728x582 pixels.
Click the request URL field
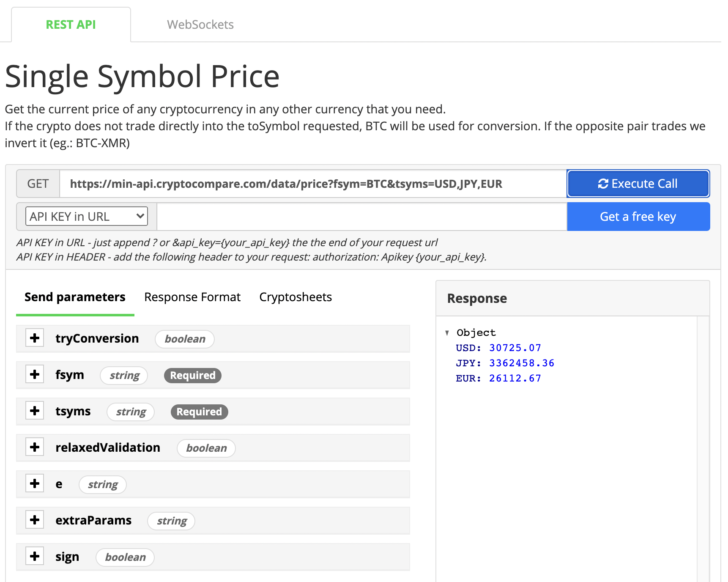(x=313, y=184)
